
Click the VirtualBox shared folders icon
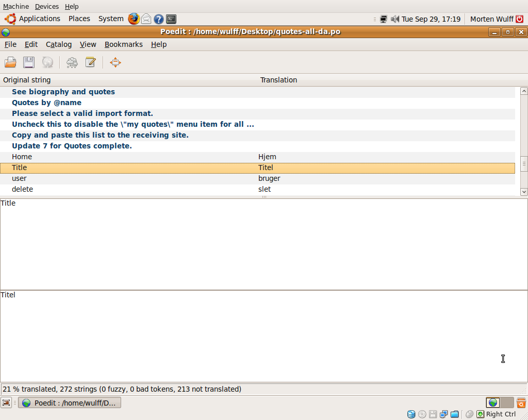click(x=455, y=414)
